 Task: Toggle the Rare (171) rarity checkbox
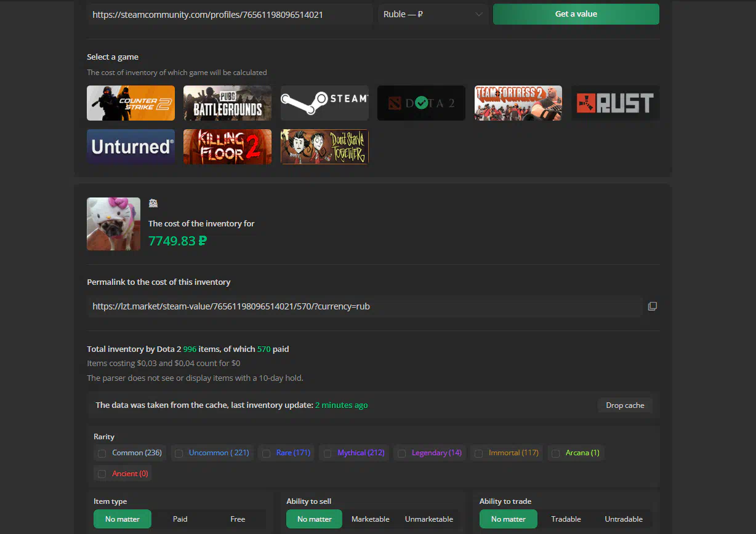[266, 453]
